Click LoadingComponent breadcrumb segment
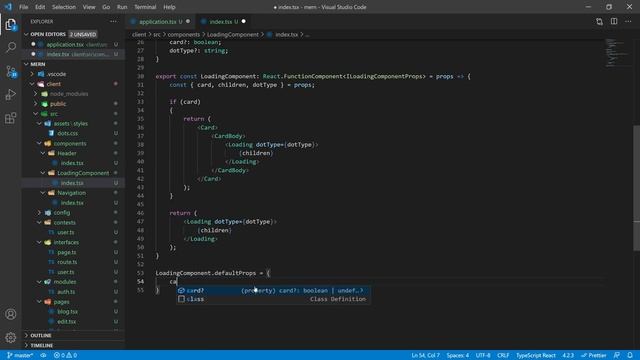This screenshot has height=360, width=640. click(x=233, y=35)
